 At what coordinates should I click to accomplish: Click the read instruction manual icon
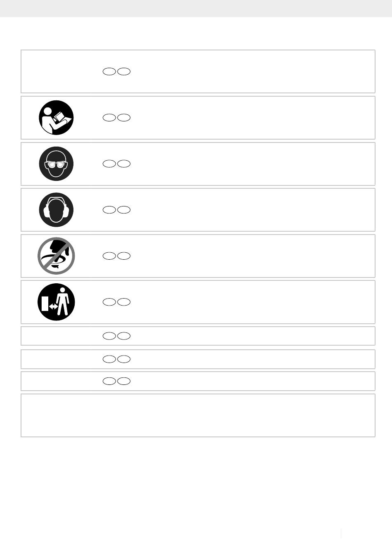coord(57,118)
